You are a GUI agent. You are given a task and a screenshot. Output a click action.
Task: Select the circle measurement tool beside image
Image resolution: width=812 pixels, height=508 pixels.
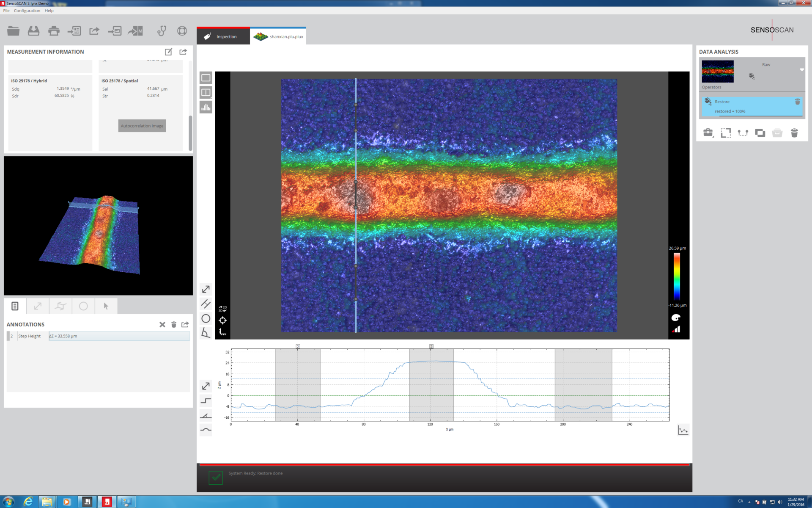point(206,318)
